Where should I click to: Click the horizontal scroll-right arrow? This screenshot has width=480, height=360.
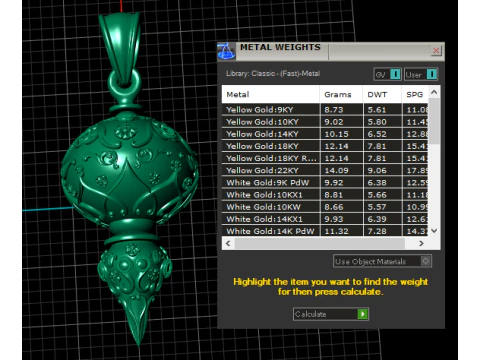(421, 243)
